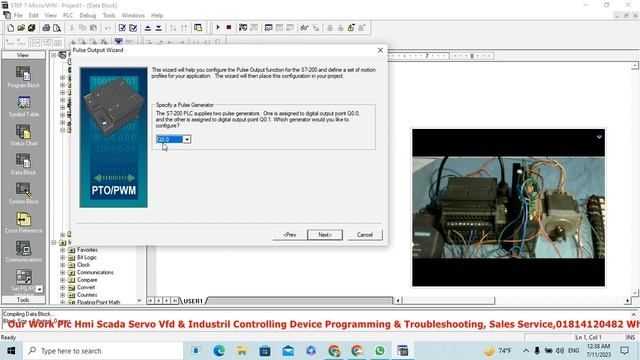Open Microsoft Edge from taskbar
This screenshot has width=640, height=360.
coord(219,351)
